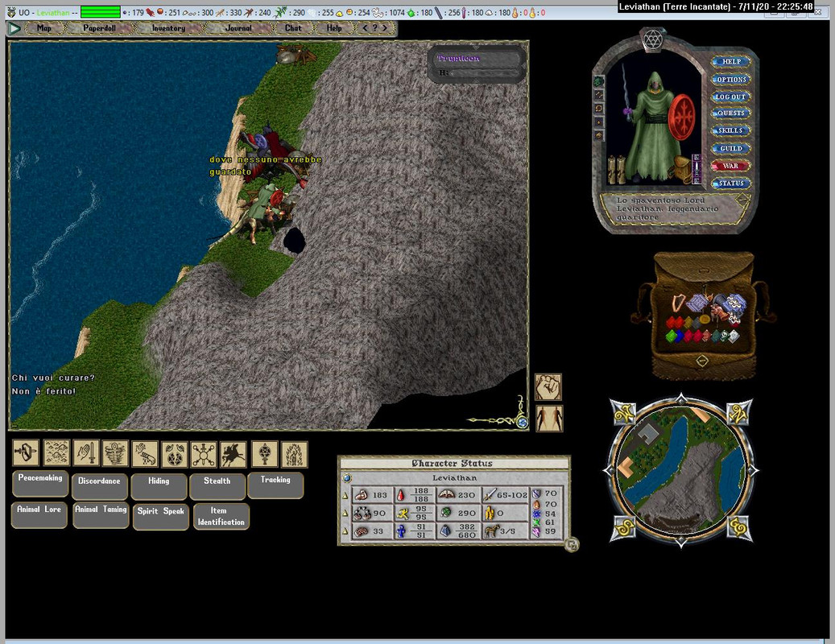
Task: Minimize the paperdoll using its corner button
Action: point(743,200)
